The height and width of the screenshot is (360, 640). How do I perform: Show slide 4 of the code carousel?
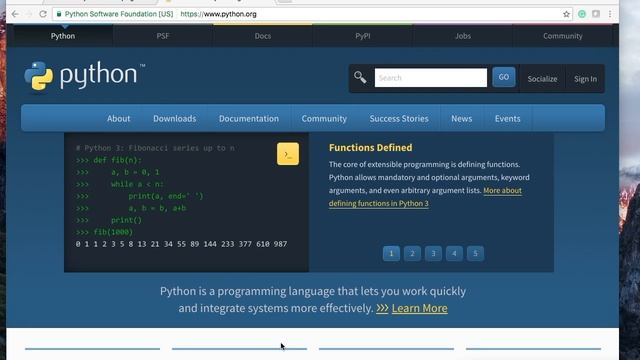[x=454, y=253]
